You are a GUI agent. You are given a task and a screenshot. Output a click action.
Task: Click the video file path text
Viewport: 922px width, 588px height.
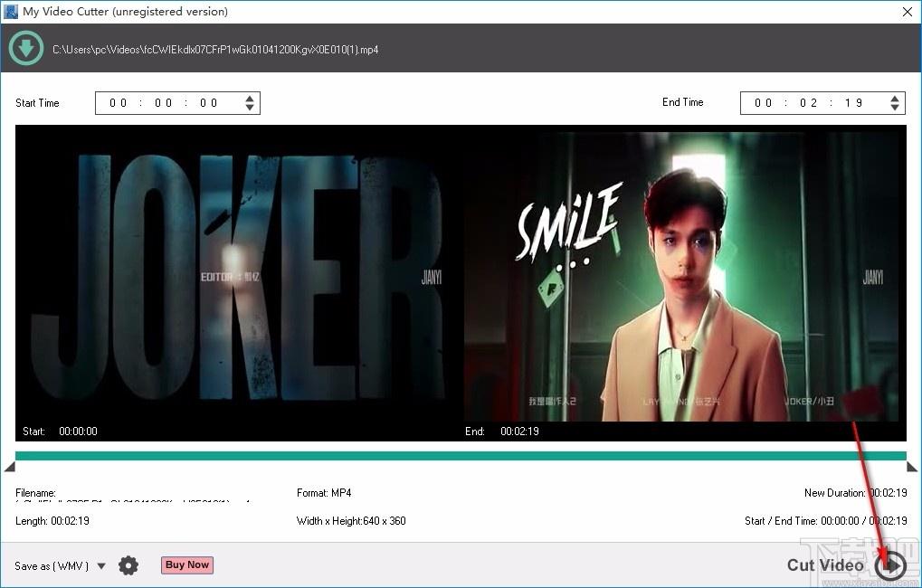point(215,50)
